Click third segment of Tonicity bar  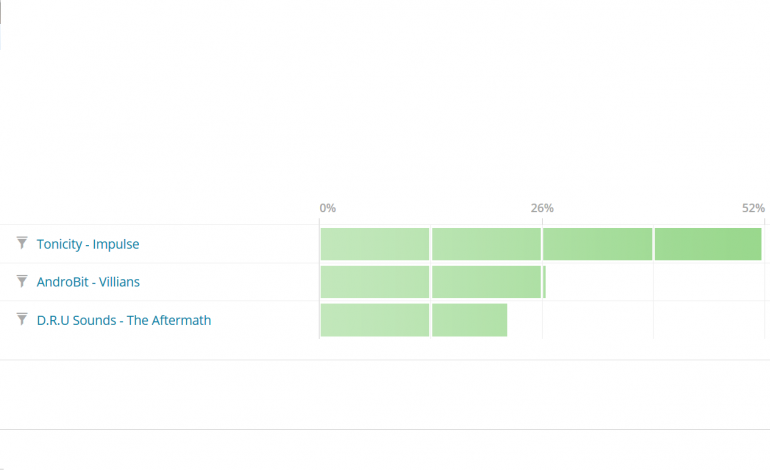pos(597,244)
